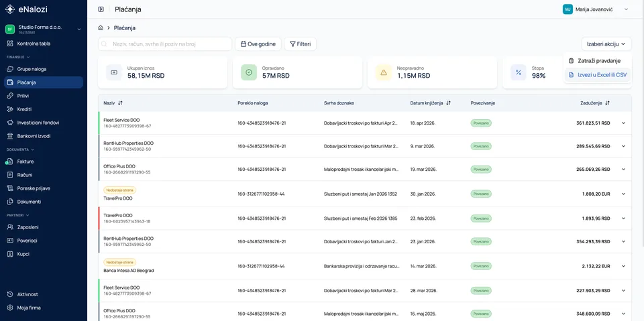Viewport: 644px width, 321px height.
Task: Open Marija Jovanović user menu
Action: pyautogui.click(x=596, y=9)
